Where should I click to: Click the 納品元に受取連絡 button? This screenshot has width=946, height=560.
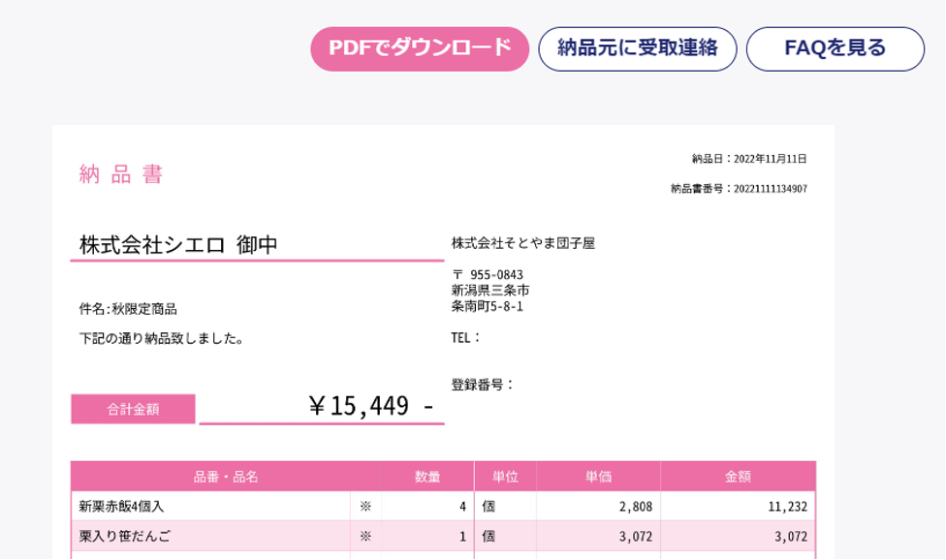pyautogui.click(x=638, y=48)
